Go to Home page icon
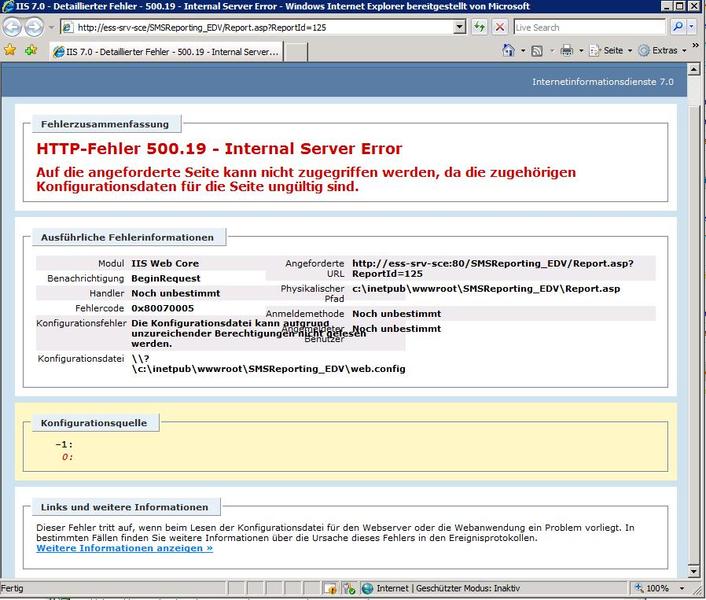Screen dimensions: 706x600 click(x=508, y=50)
